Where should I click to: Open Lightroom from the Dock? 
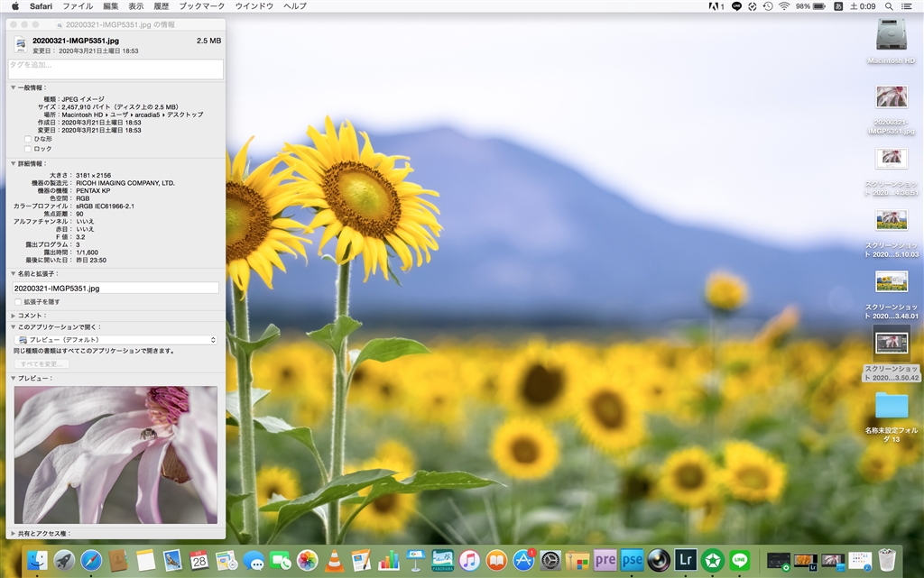coord(686,560)
